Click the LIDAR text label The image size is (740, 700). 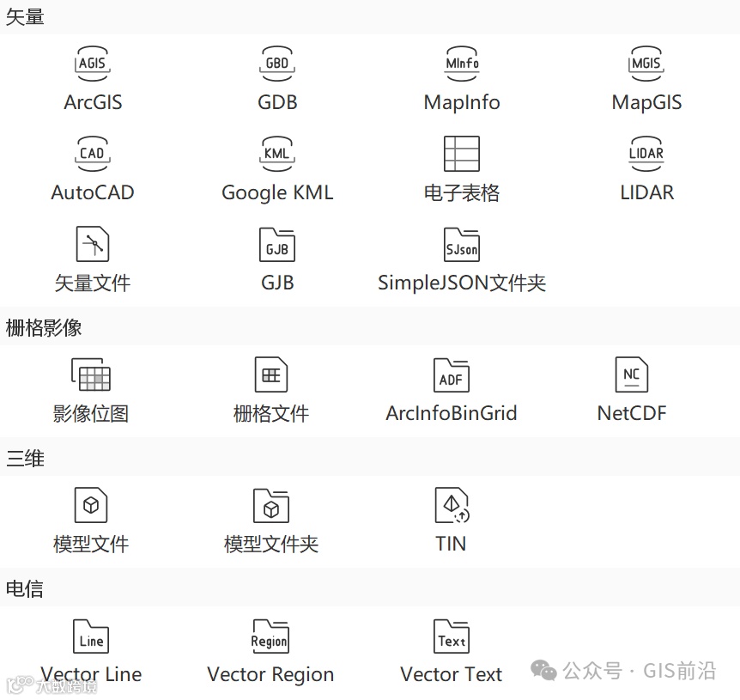tap(647, 192)
